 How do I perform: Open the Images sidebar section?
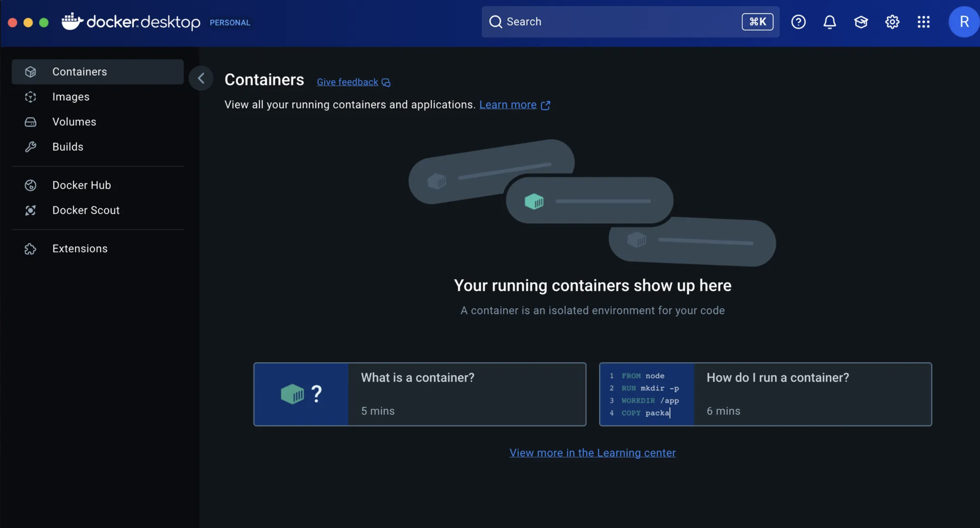(98, 97)
